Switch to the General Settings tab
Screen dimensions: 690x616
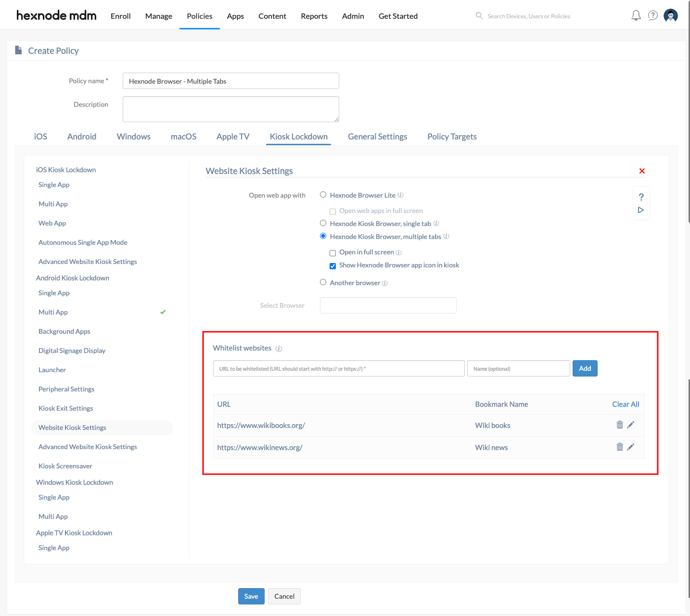coord(378,137)
